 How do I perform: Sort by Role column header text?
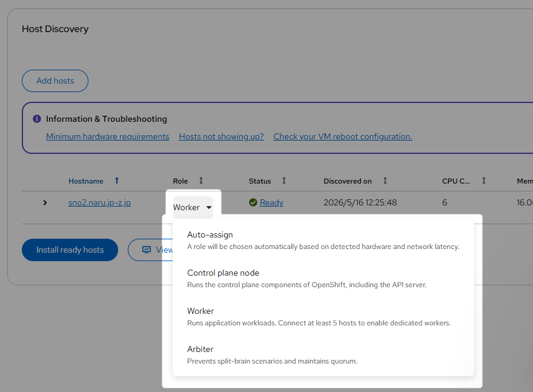click(x=180, y=181)
